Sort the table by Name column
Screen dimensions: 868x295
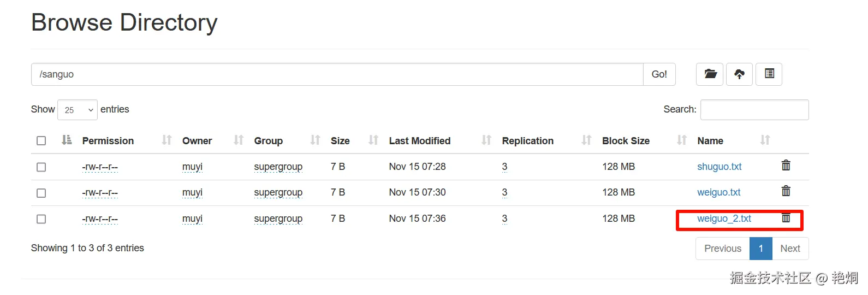pyautogui.click(x=710, y=141)
